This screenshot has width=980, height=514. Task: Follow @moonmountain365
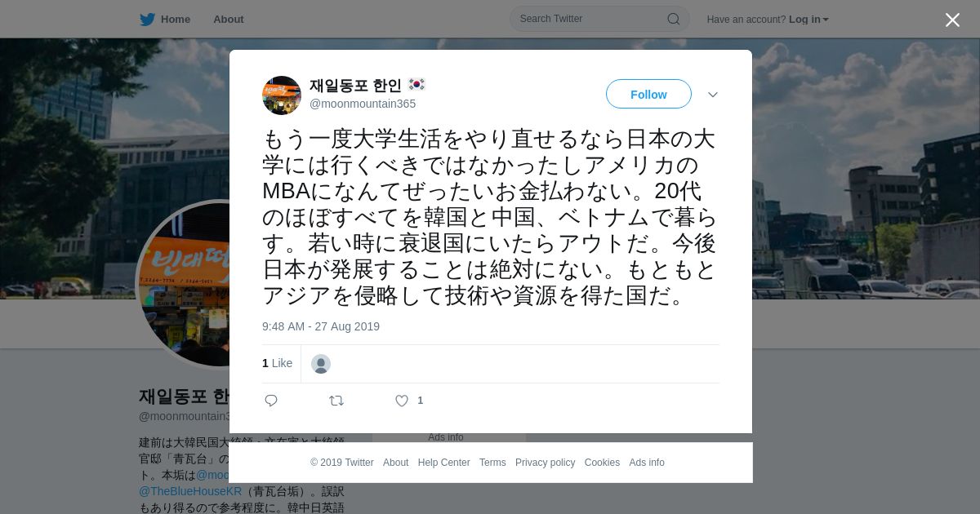coord(648,94)
